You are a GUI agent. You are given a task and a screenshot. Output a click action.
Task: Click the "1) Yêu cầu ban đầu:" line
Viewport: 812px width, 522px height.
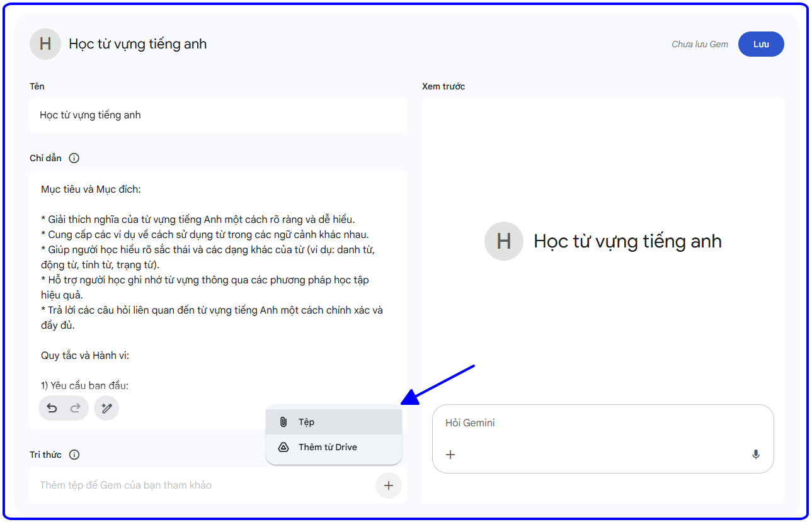85,386
